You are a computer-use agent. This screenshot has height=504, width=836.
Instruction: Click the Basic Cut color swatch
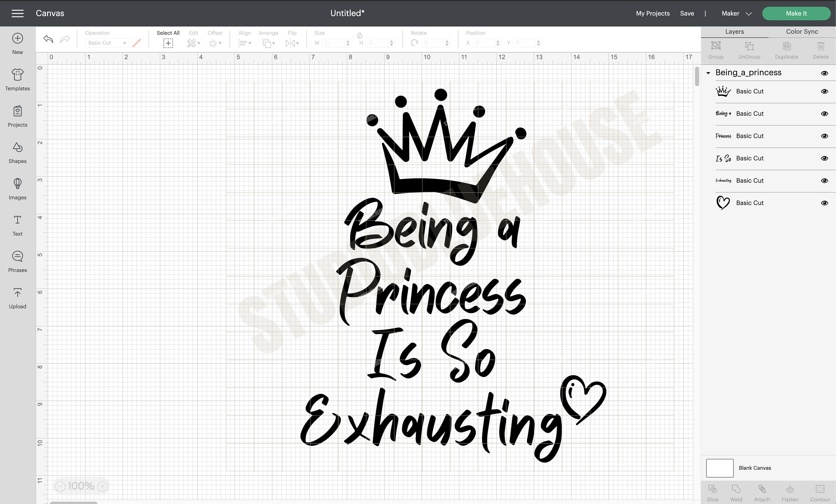[136, 43]
